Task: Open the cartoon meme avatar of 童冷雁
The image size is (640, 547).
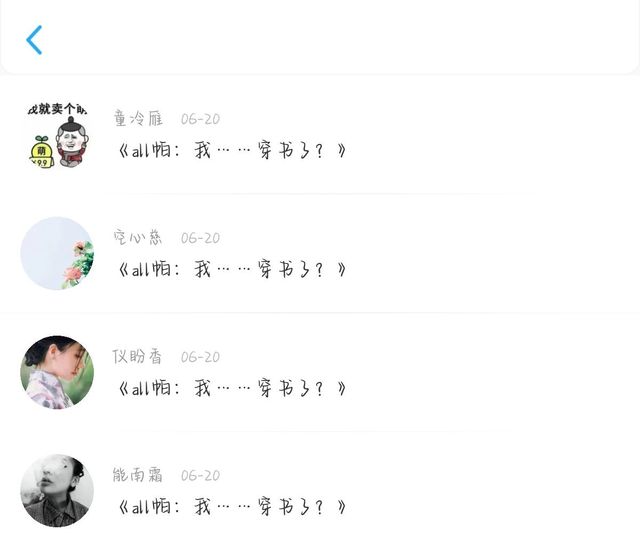Action: tap(57, 135)
